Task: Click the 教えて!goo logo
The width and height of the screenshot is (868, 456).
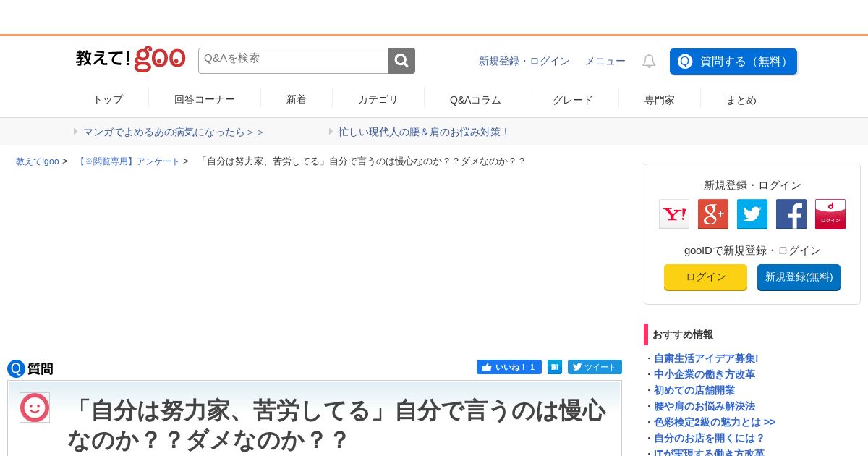Action: point(131,59)
